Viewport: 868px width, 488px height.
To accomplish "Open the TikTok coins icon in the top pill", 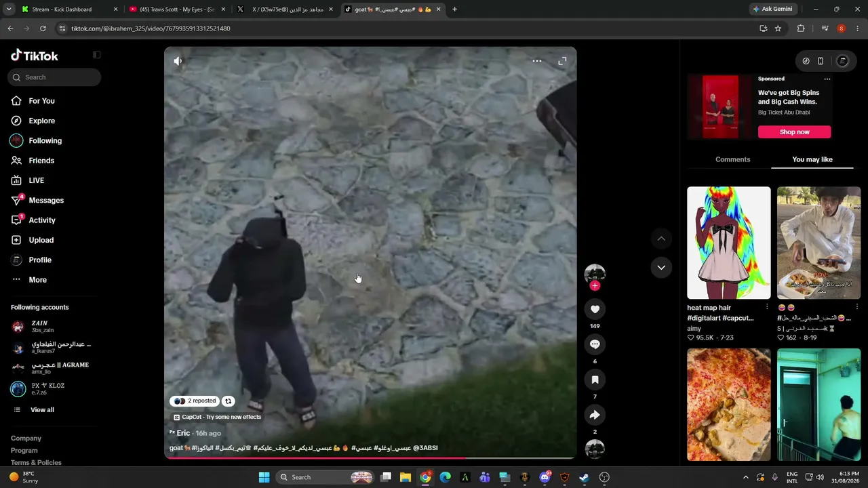I will pos(806,61).
